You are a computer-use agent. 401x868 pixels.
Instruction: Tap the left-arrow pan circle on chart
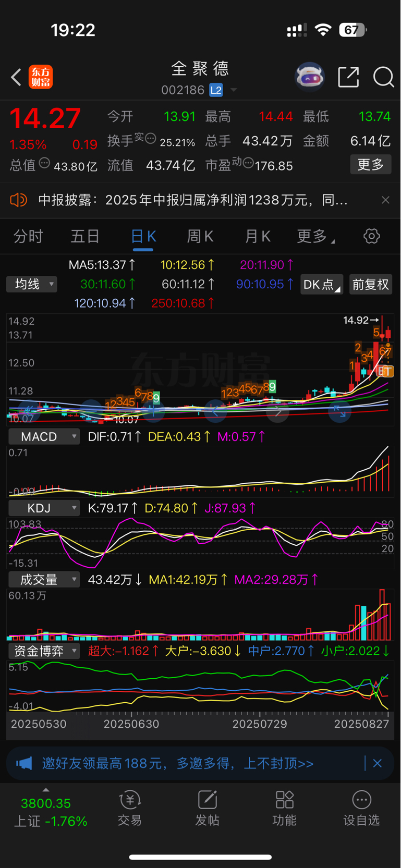(x=215, y=411)
